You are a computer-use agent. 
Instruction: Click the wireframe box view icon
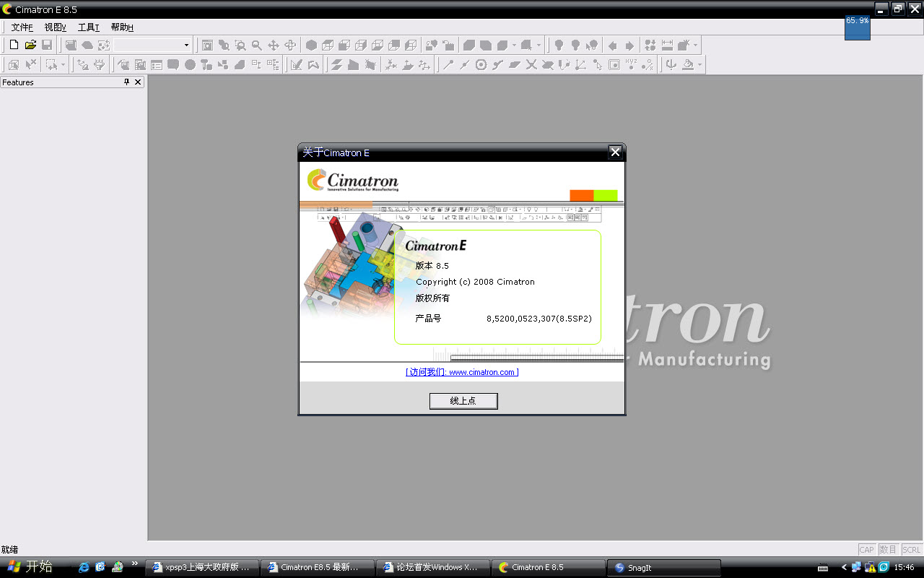pos(328,45)
